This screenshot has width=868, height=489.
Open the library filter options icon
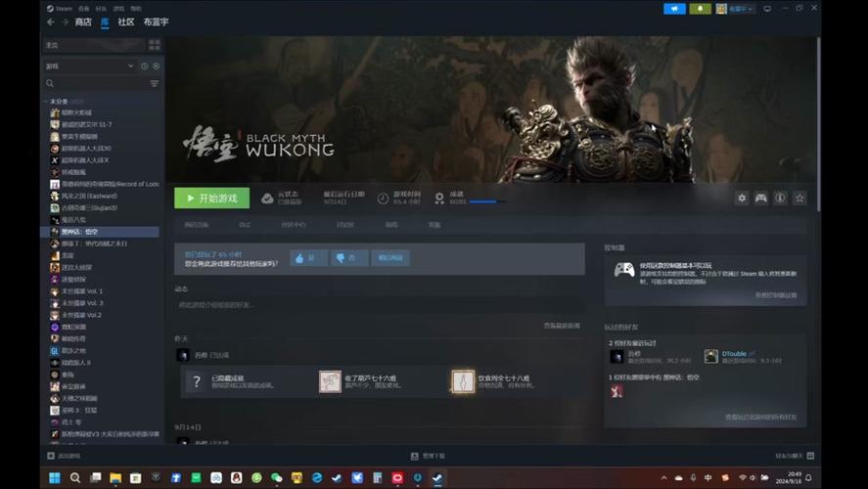[x=155, y=84]
